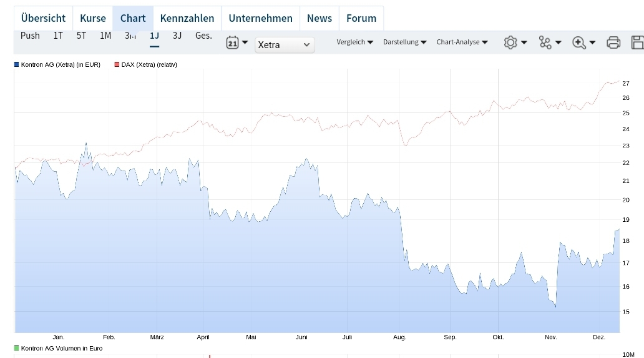Select the 3J time range
Image resolution: width=644 pixels, height=358 pixels.
(x=177, y=36)
